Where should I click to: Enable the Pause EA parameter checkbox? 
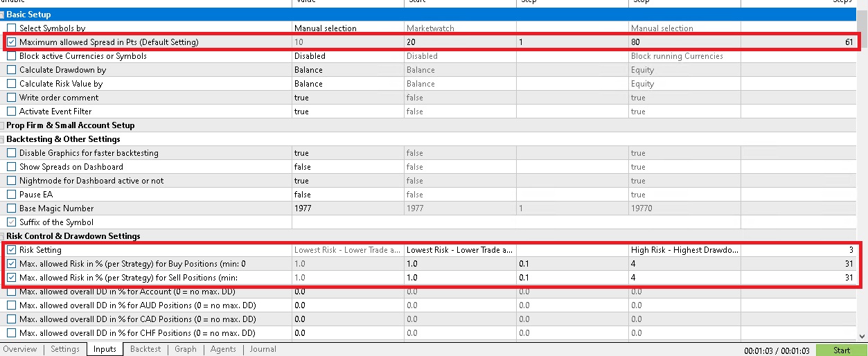(11, 195)
